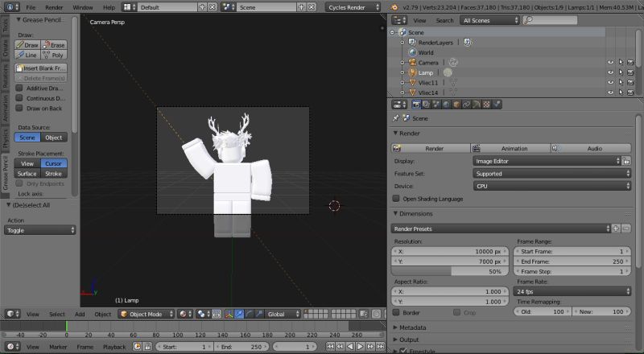
Task: Click the viewport shading sphere icon
Action: pos(184,314)
